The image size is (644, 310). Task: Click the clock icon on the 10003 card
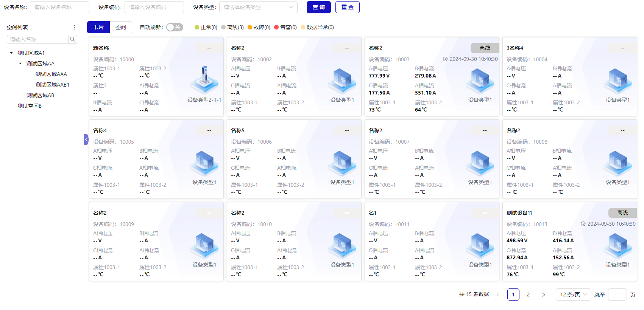(x=446, y=59)
